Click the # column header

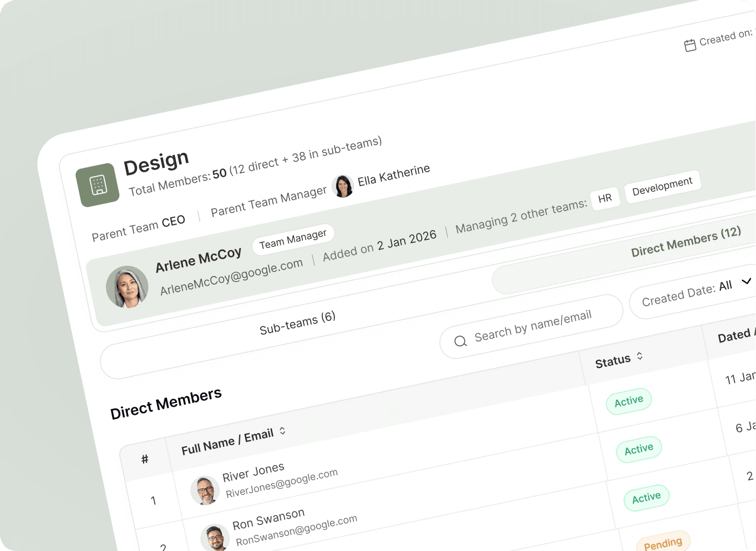click(145, 459)
